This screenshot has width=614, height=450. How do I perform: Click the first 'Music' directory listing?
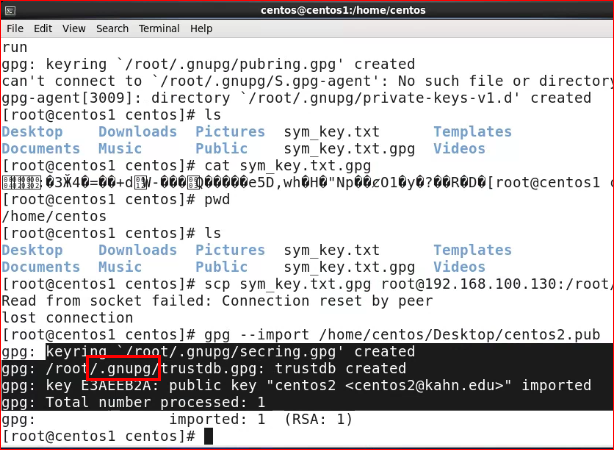pos(120,149)
